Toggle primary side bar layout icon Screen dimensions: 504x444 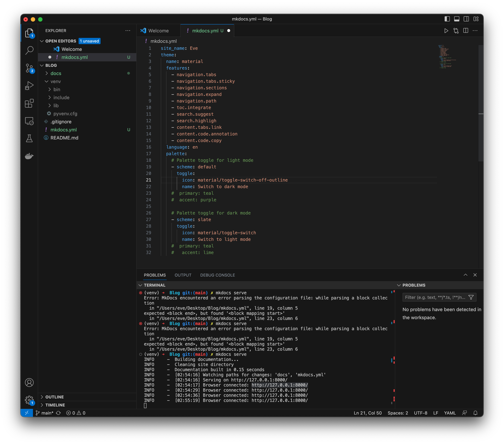(x=447, y=19)
